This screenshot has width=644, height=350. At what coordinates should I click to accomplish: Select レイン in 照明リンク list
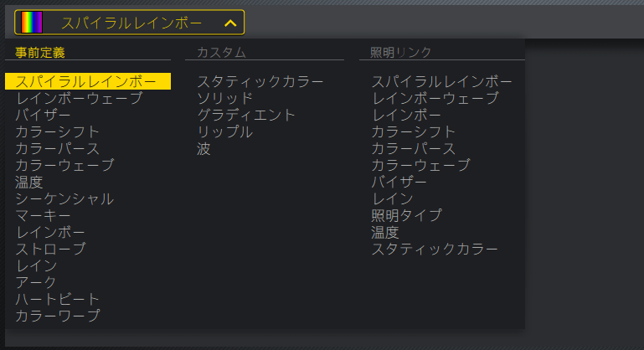click(x=392, y=198)
